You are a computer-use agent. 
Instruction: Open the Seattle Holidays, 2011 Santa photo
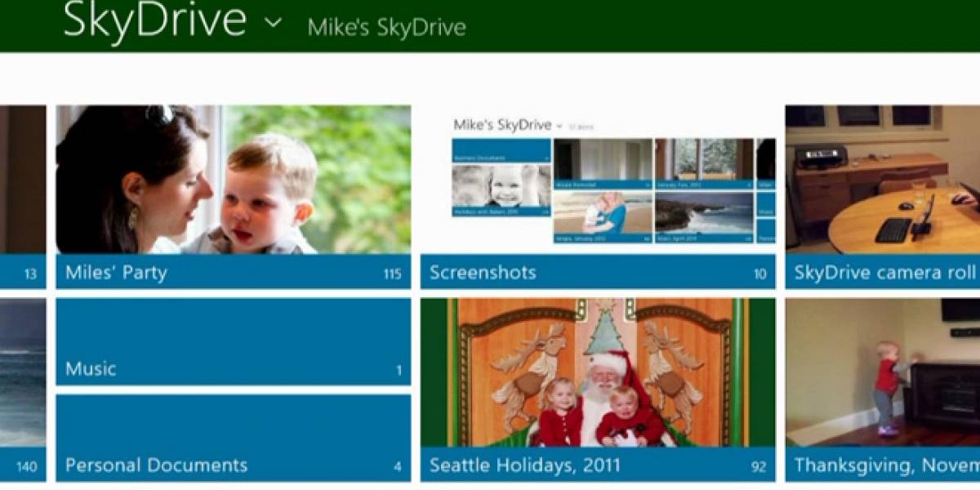point(598,372)
